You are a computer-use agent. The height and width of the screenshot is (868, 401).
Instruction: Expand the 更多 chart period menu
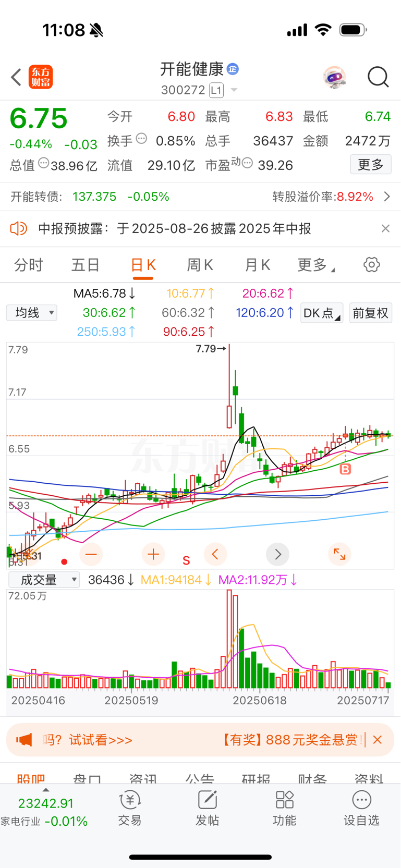tap(316, 265)
